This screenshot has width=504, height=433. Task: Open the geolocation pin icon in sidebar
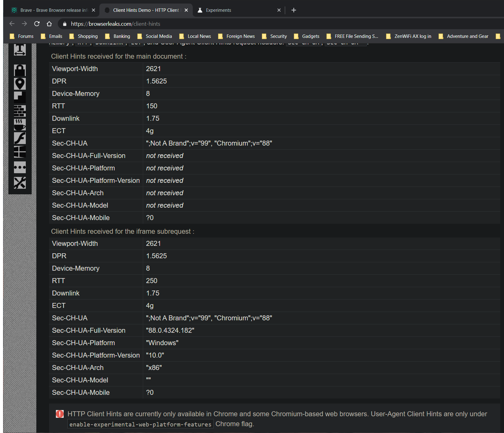click(x=20, y=84)
